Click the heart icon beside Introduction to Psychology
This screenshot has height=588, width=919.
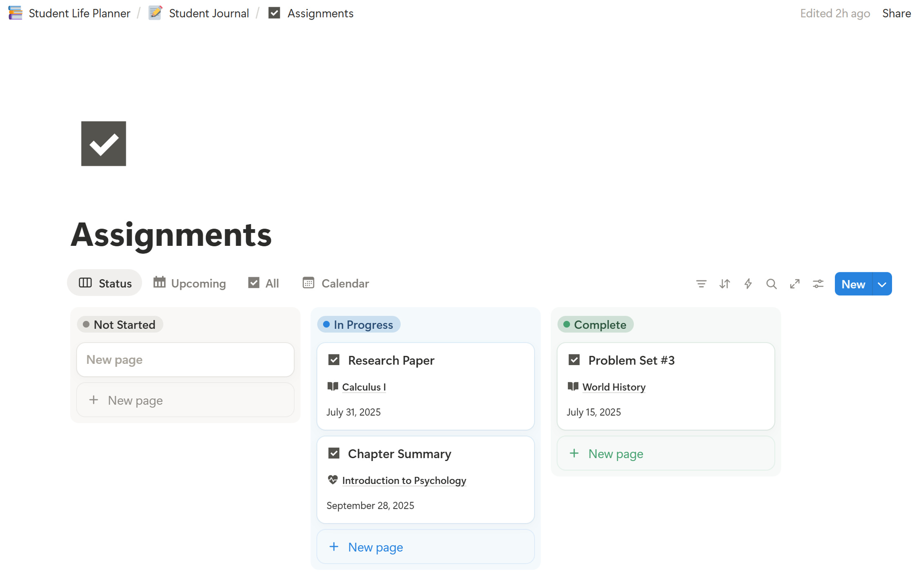332,480
